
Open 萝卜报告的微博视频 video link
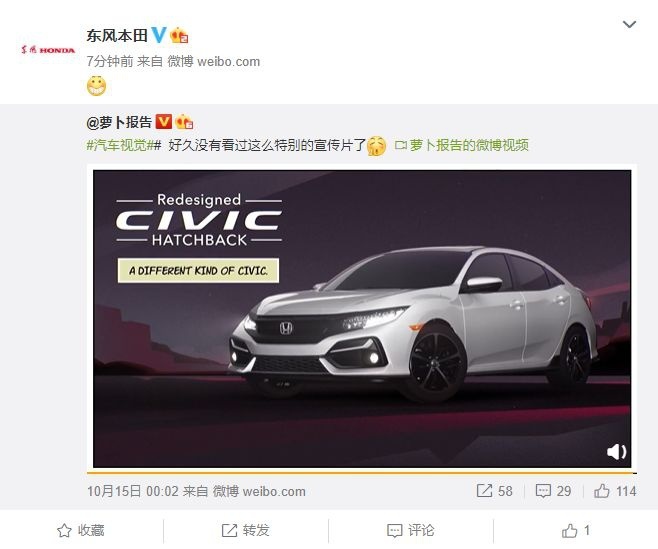pyautogui.click(x=462, y=145)
